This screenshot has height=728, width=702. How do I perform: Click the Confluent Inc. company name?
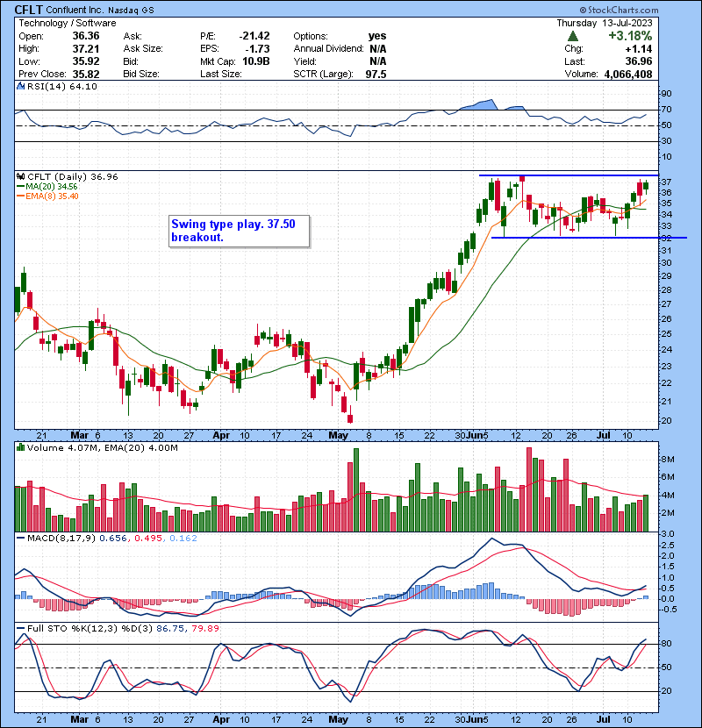click(75, 10)
